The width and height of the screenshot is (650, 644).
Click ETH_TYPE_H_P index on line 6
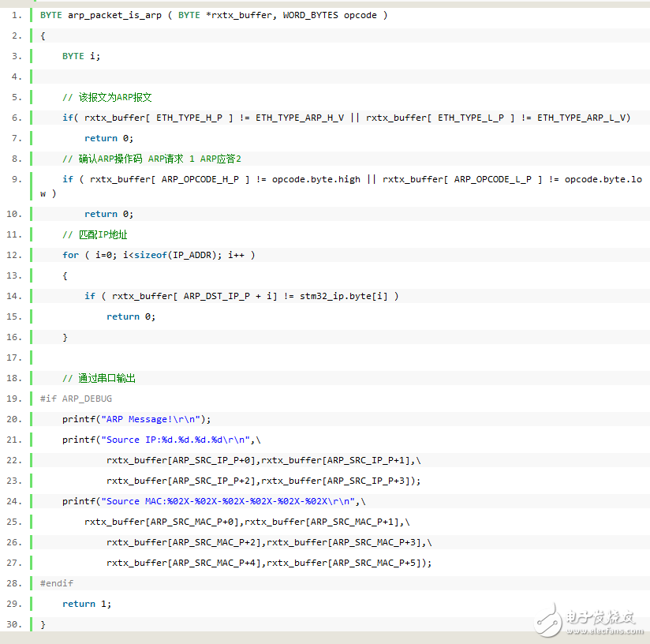189,118
